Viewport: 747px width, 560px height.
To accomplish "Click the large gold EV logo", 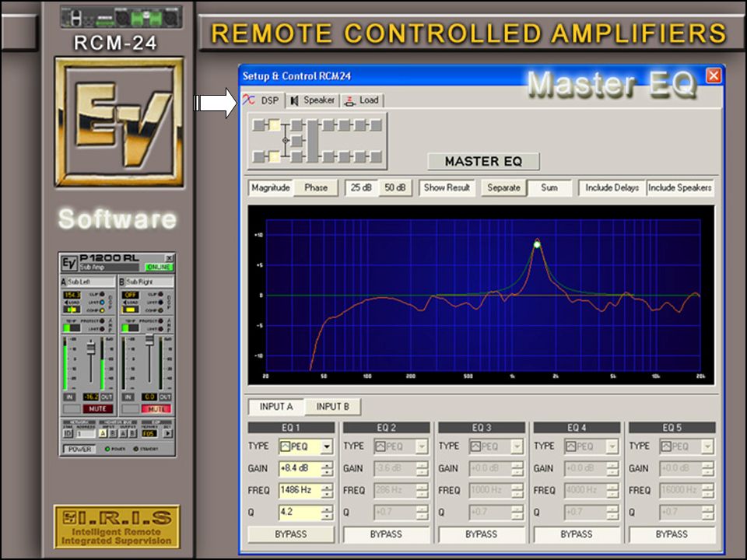I will [119, 122].
